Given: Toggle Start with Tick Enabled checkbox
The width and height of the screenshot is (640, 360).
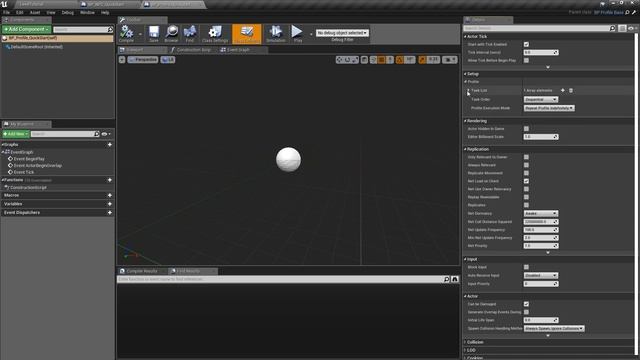Looking at the screenshot, I should tap(526, 44).
